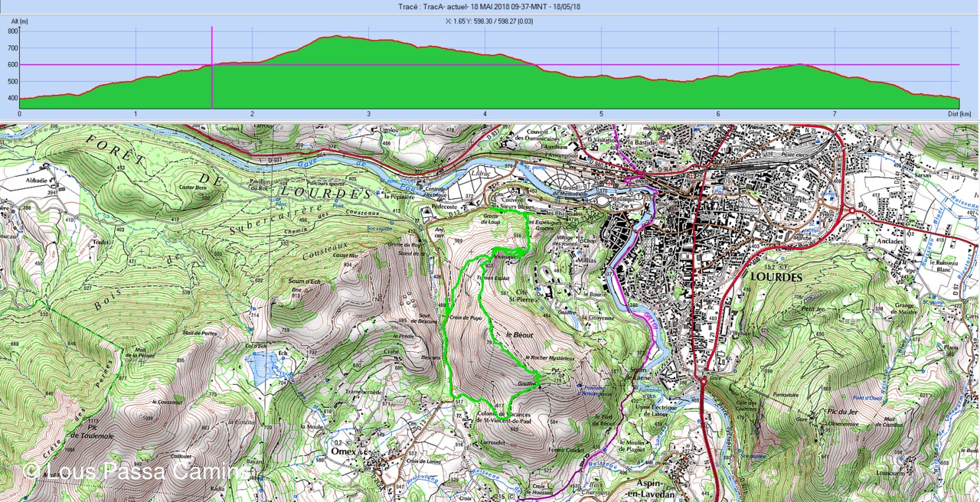980x502 pixels.
Task: Click the 'Lous Passa Camins' copyright watermark
Action: click(x=136, y=471)
